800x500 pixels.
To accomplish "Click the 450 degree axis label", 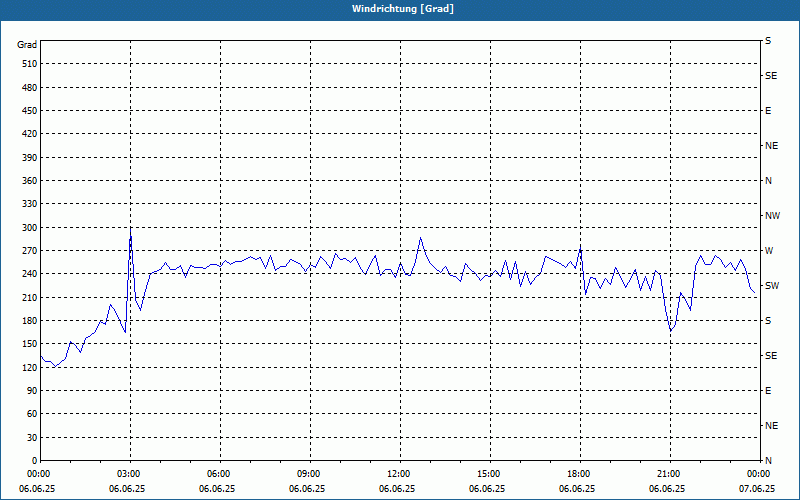I will 29,111.
